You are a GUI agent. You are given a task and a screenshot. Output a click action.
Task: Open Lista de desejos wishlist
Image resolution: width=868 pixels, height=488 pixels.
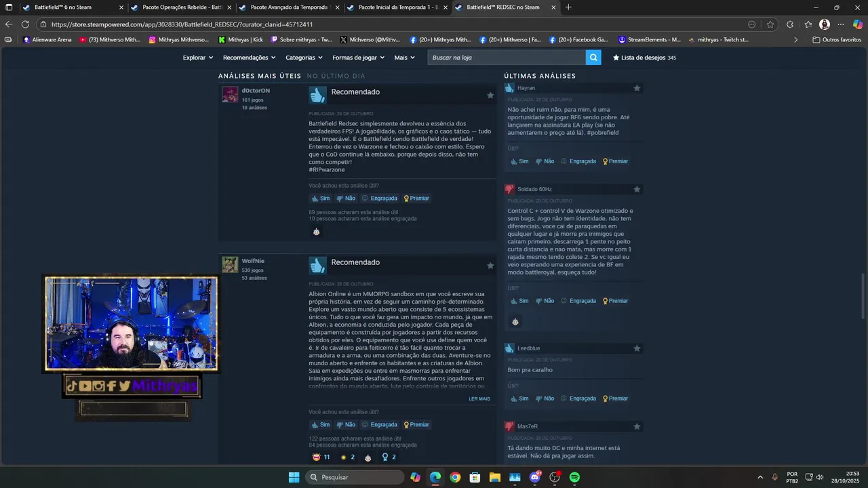click(x=644, y=58)
